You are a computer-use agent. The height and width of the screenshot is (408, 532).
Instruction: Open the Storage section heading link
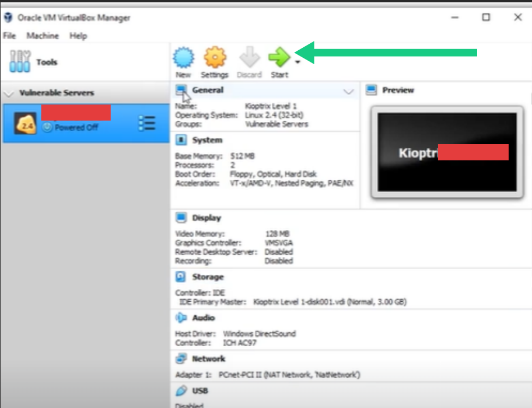208,277
